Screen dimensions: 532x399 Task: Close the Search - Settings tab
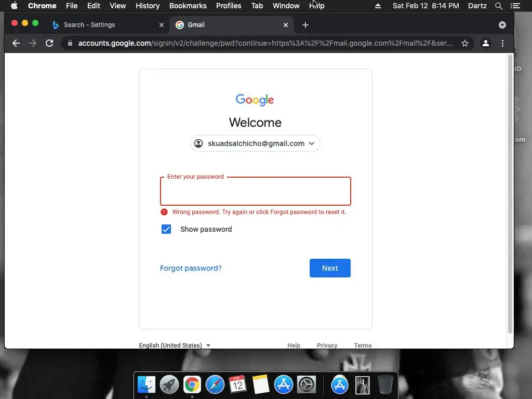pyautogui.click(x=162, y=25)
